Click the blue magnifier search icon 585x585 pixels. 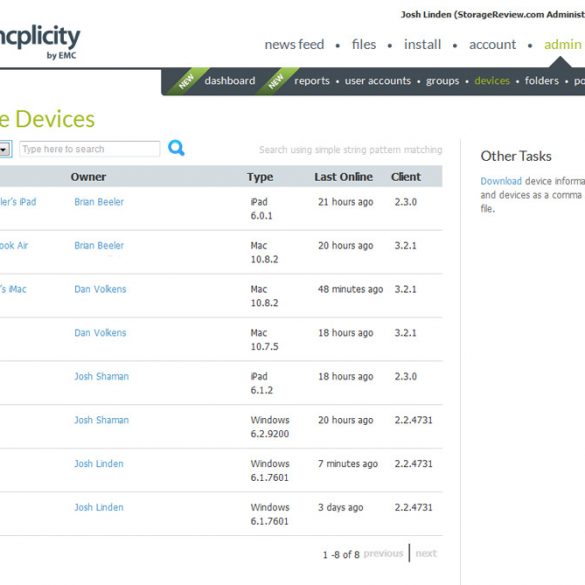pos(176,148)
